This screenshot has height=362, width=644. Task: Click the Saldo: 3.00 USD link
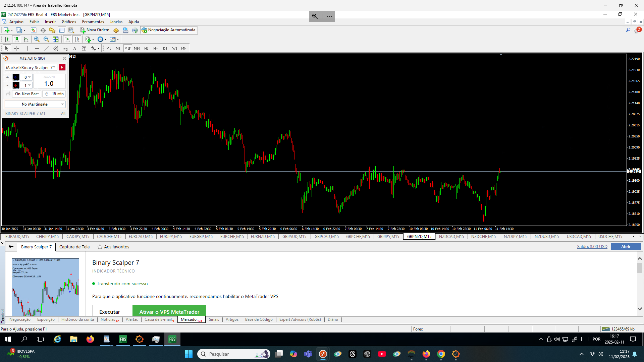(592, 246)
